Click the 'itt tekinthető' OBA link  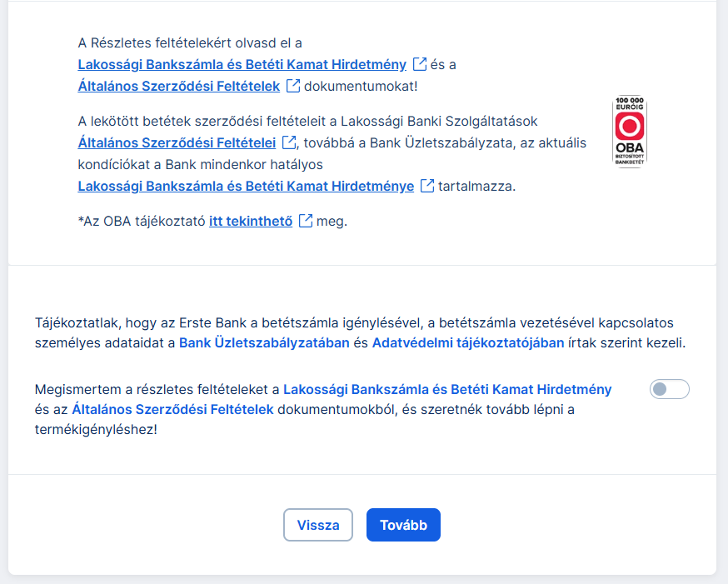pos(251,221)
